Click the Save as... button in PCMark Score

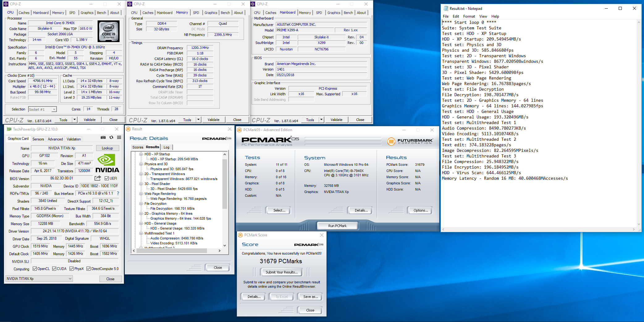(x=310, y=297)
